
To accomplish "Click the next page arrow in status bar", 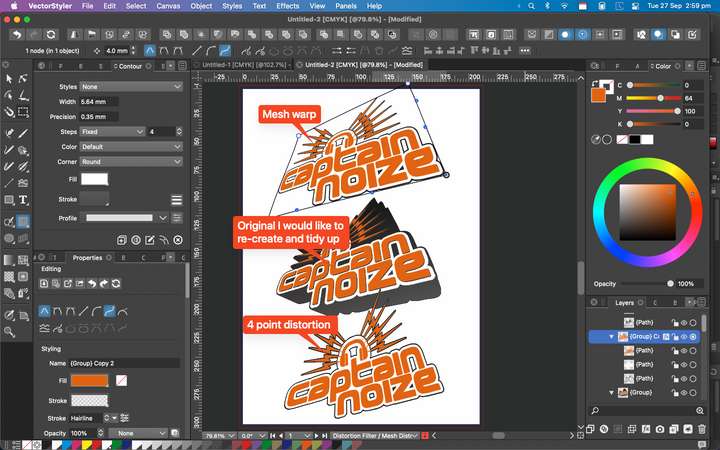I will click(x=316, y=435).
